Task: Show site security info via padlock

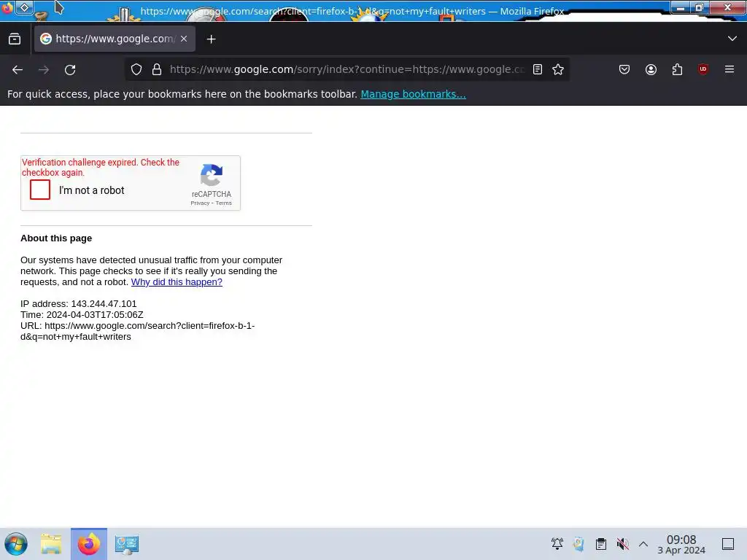Action: pyautogui.click(x=157, y=69)
